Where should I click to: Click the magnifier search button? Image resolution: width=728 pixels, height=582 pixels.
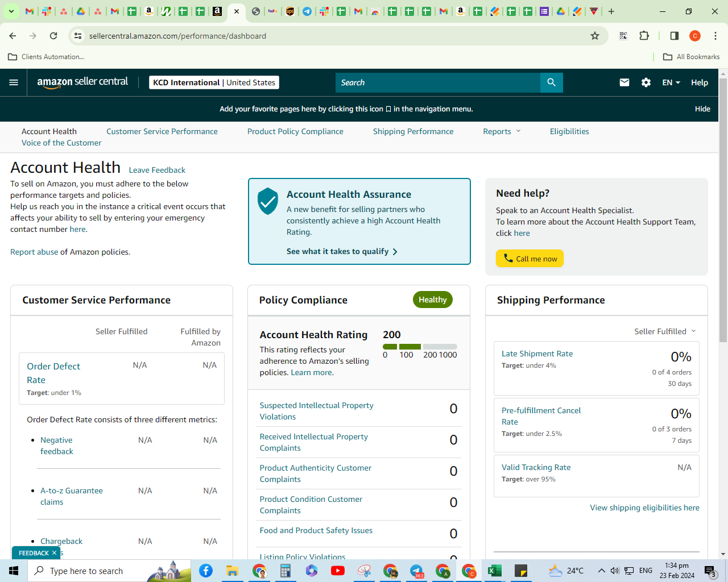tap(551, 82)
